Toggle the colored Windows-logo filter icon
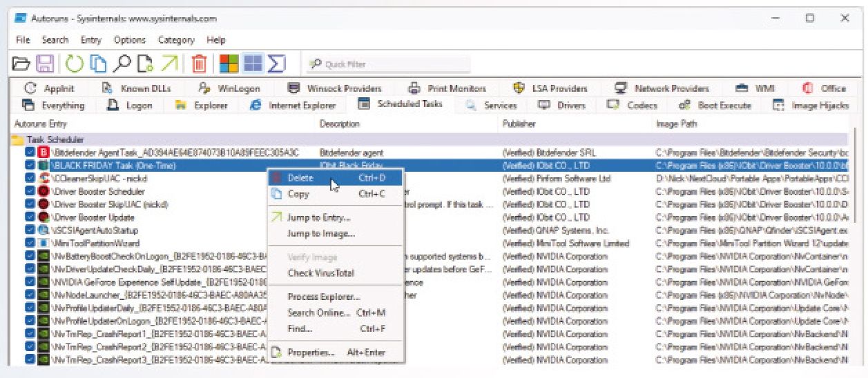868x378 pixels. click(229, 64)
